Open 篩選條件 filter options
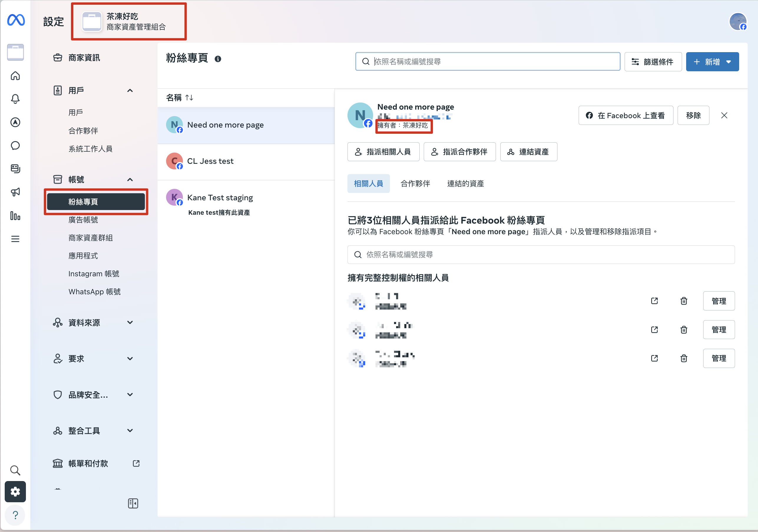 pyautogui.click(x=653, y=62)
